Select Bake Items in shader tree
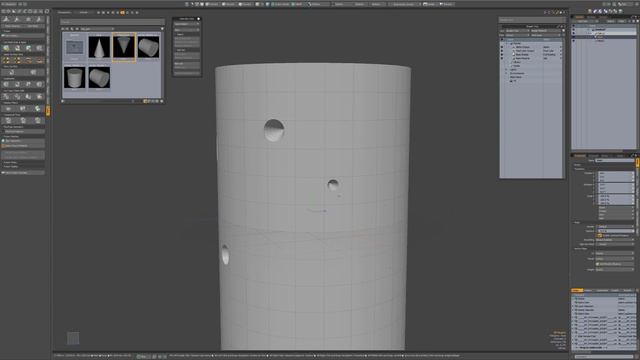 [516, 77]
